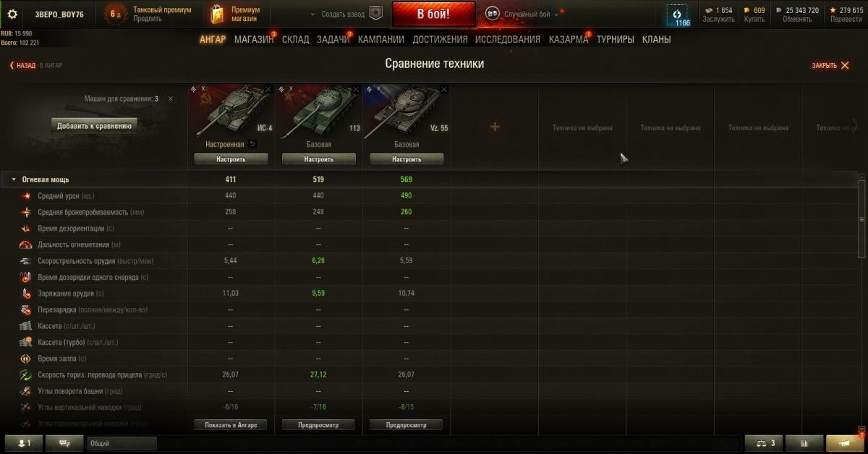Click Настроить under the 113 tank

tap(318, 159)
